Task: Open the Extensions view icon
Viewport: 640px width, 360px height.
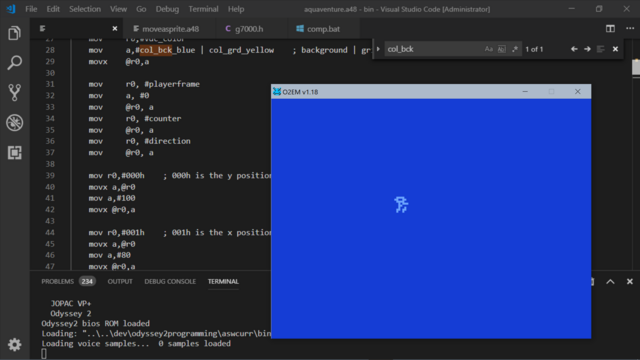Action: pyautogui.click(x=14, y=153)
